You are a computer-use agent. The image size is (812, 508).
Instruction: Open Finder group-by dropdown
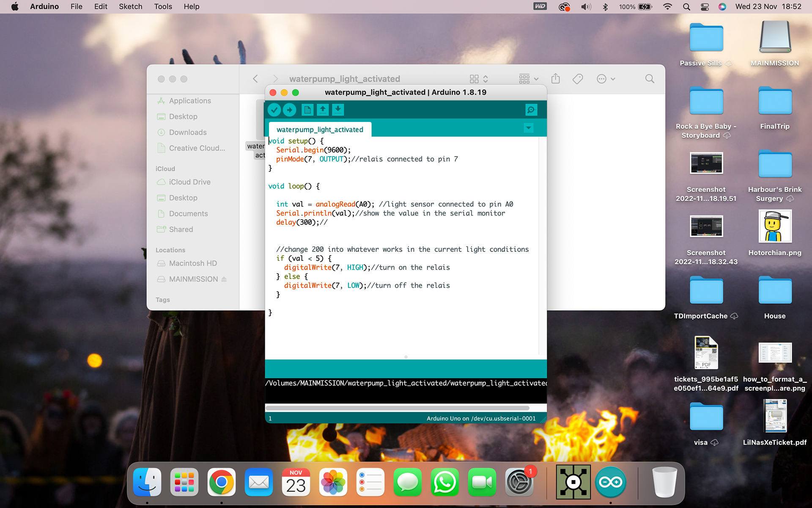(529, 79)
